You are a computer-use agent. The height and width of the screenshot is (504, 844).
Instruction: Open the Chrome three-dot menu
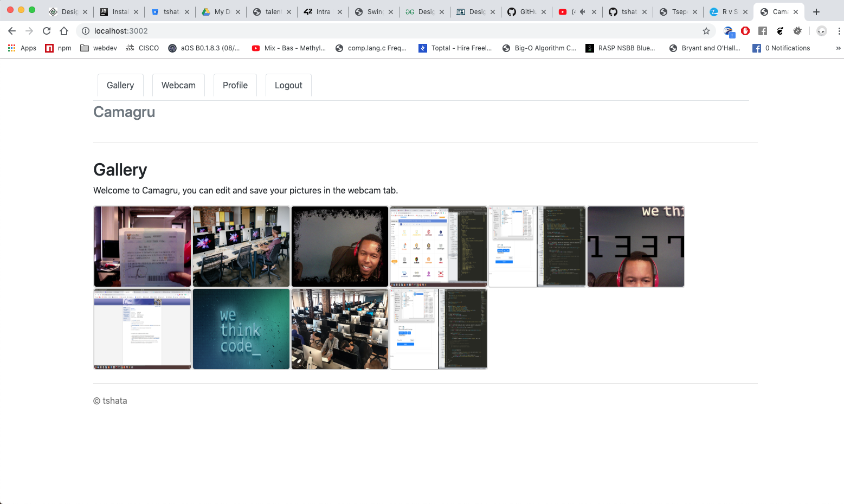click(x=839, y=31)
